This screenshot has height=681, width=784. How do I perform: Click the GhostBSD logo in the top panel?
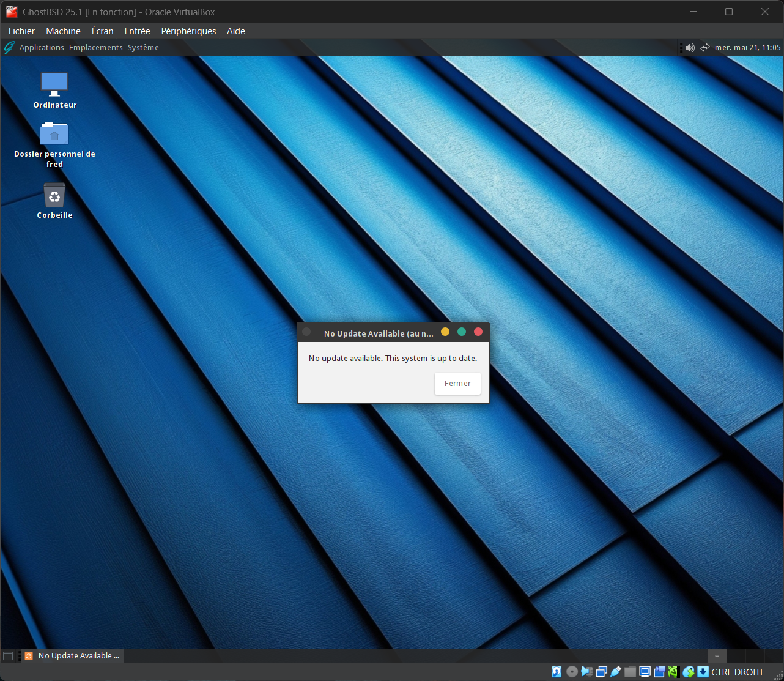[x=9, y=48]
